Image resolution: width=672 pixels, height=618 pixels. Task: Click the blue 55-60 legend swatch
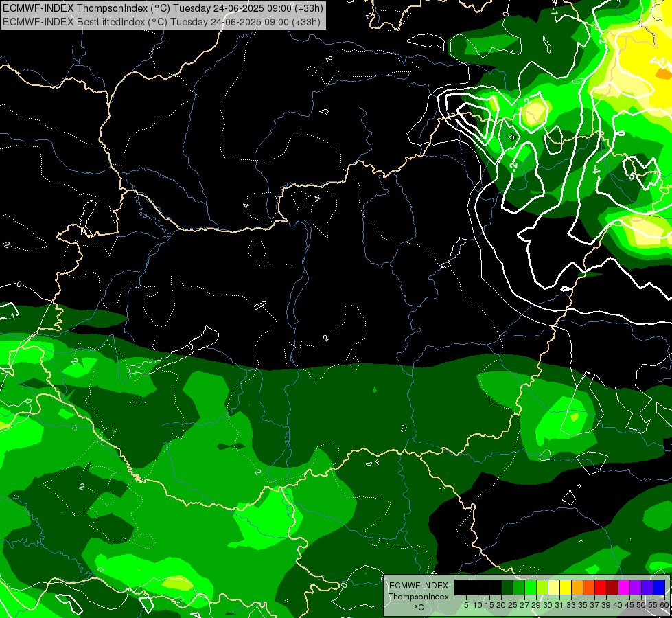pos(659,587)
